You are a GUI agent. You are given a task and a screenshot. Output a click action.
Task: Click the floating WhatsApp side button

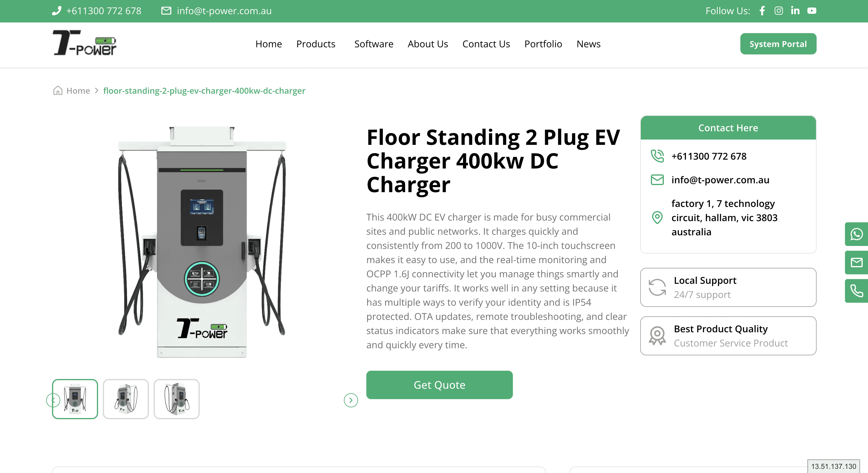coord(856,234)
